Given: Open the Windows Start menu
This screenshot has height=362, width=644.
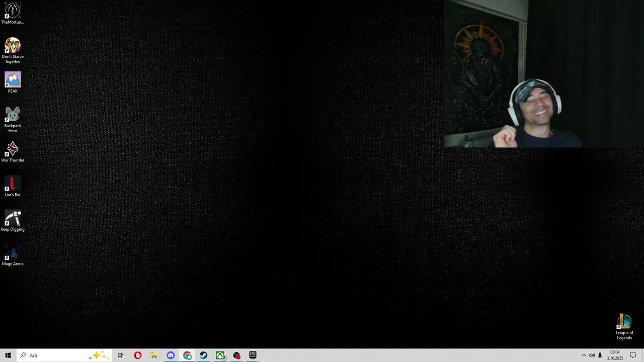Looking at the screenshot, I should (x=8, y=355).
